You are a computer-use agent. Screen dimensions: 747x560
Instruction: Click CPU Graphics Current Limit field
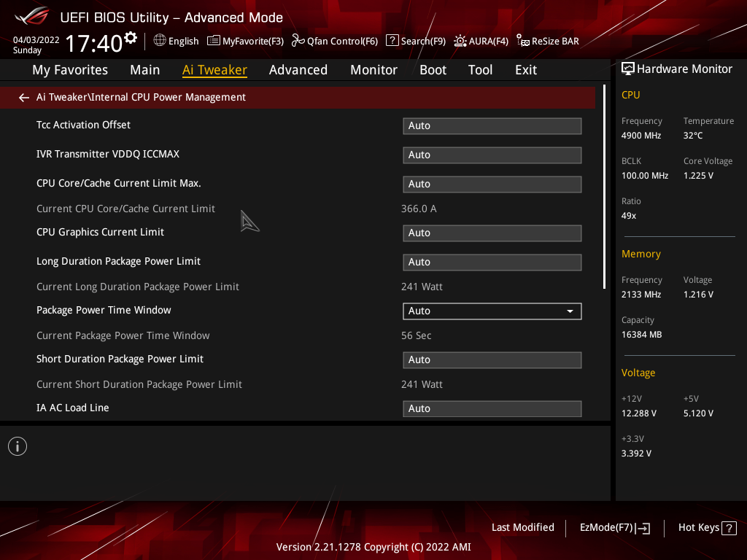pos(492,233)
